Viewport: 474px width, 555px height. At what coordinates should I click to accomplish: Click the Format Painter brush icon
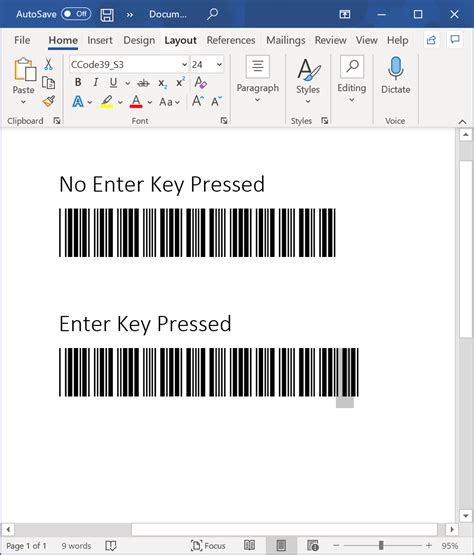point(48,102)
